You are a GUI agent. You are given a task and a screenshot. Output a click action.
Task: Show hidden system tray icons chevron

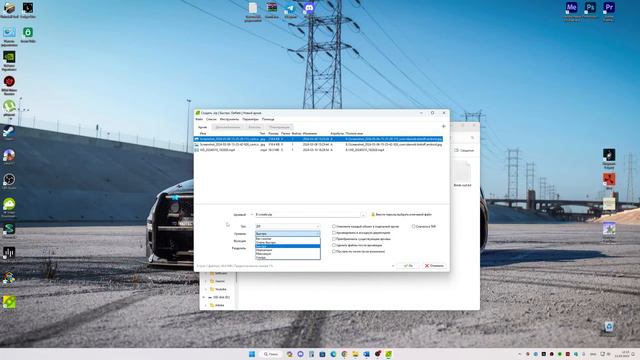(x=520, y=354)
